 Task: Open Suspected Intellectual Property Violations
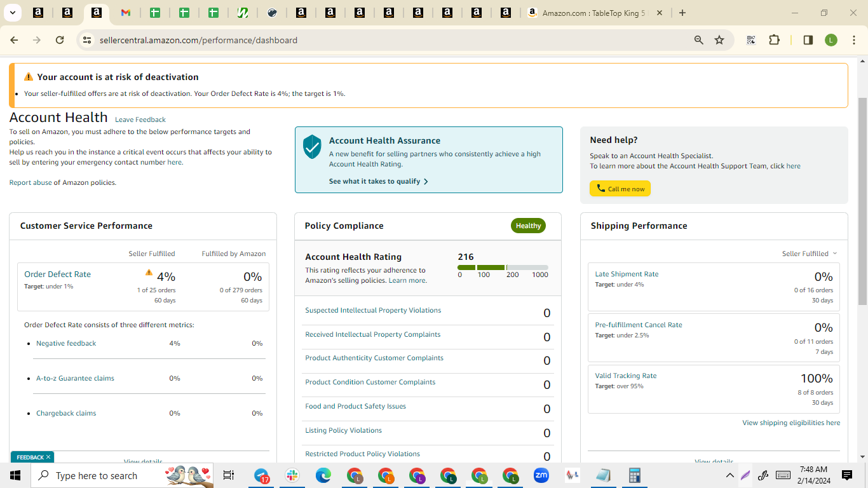[373, 310]
